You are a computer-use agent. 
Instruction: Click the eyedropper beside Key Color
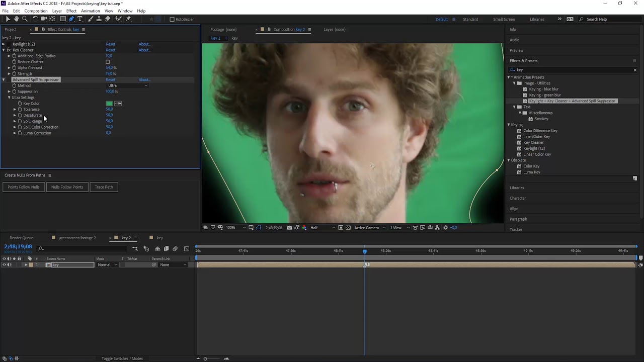(x=118, y=104)
